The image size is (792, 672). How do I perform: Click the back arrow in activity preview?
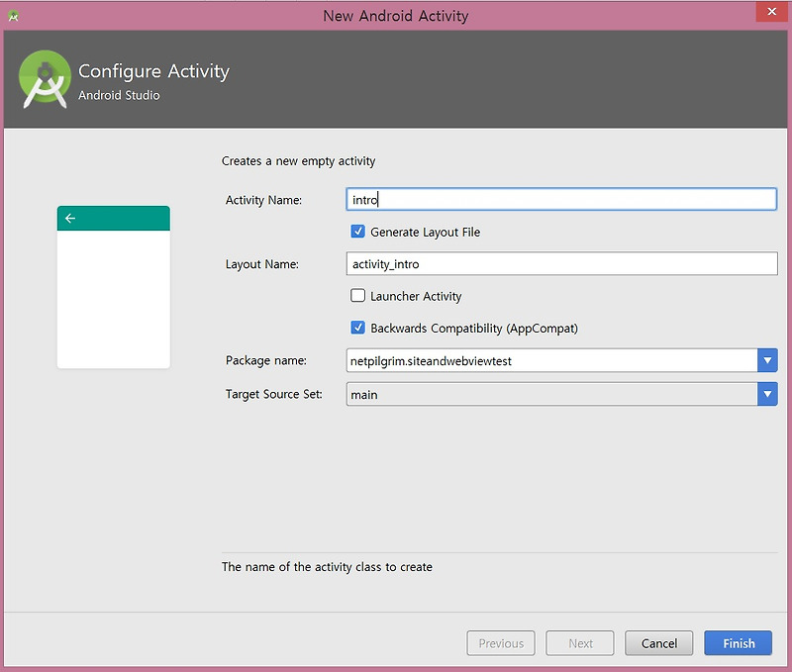point(70,218)
